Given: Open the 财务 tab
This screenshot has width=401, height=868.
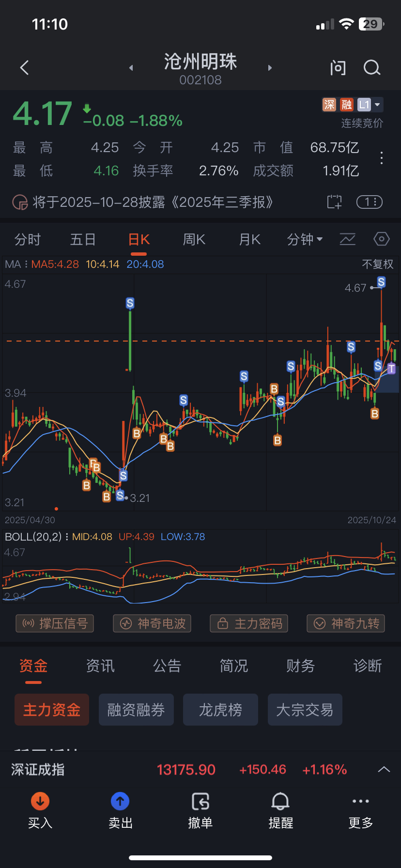Looking at the screenshot, I should pos(301,666).
